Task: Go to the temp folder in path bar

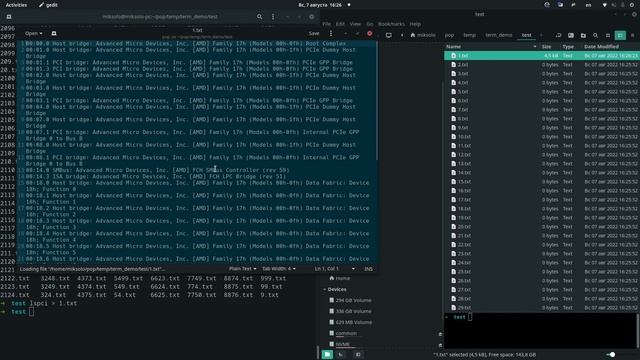Action: [469, 35]
